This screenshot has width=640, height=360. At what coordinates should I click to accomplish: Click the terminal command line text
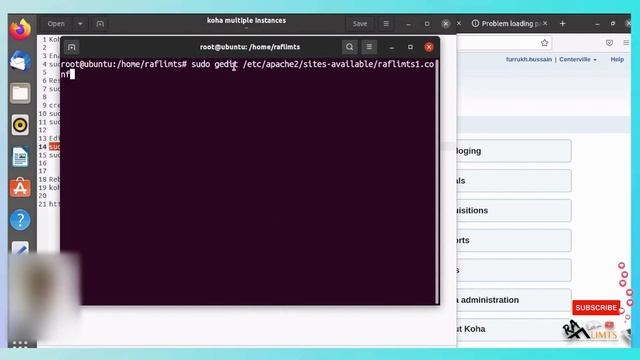(247, 69)
